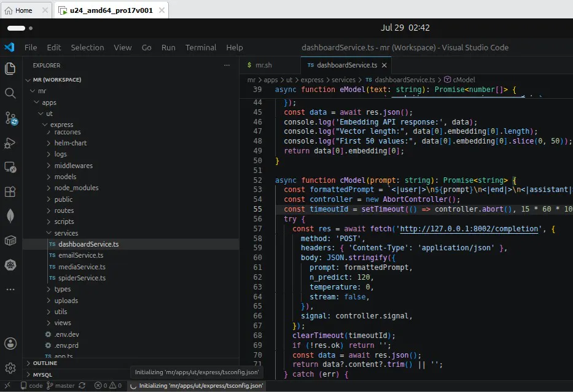
Task: Follow the http://127.0.0.1:8002/completion link
Action: click(469, 229)
